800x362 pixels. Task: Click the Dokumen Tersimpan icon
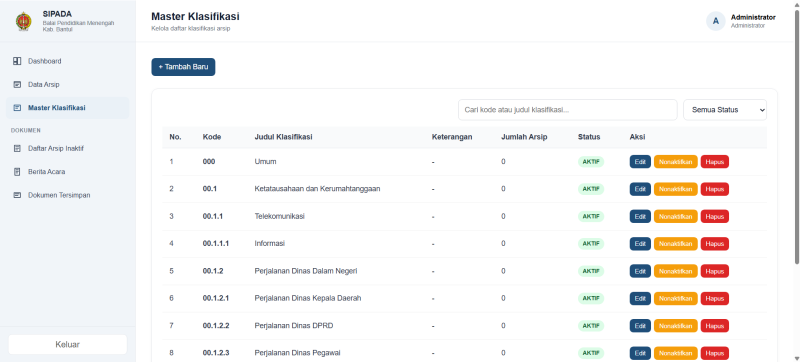pyautogui.click(x=17, y=195)
